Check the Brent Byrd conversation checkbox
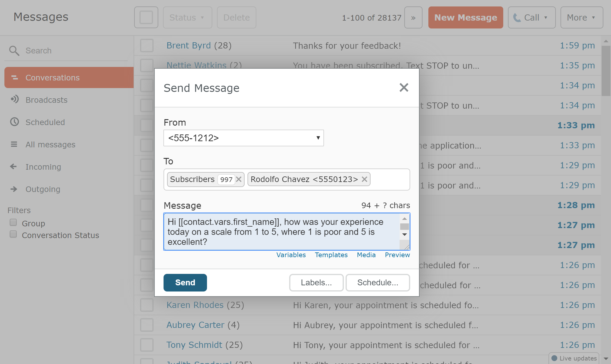This screenshot has height=364, width=611. pyautogui.click(x=147, y=45)
